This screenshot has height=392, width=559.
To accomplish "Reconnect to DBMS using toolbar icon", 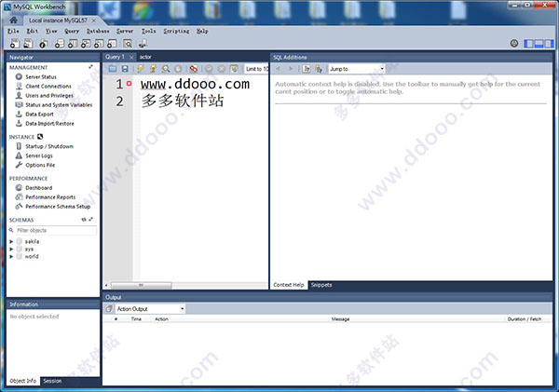I will (143, 44).
